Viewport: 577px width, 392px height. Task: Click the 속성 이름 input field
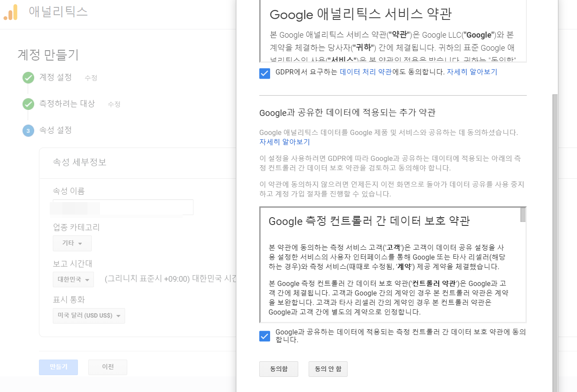pos(123,207)
